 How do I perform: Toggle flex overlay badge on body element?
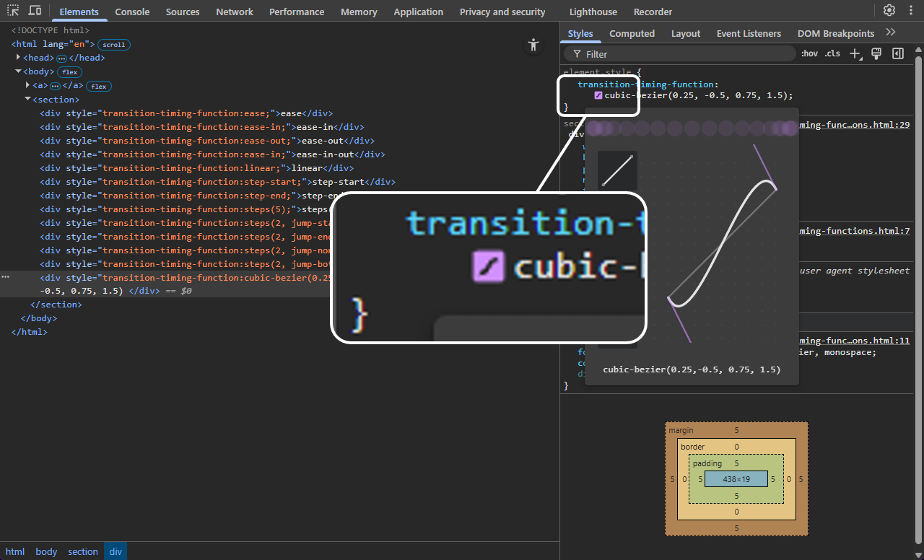point(69,72)
